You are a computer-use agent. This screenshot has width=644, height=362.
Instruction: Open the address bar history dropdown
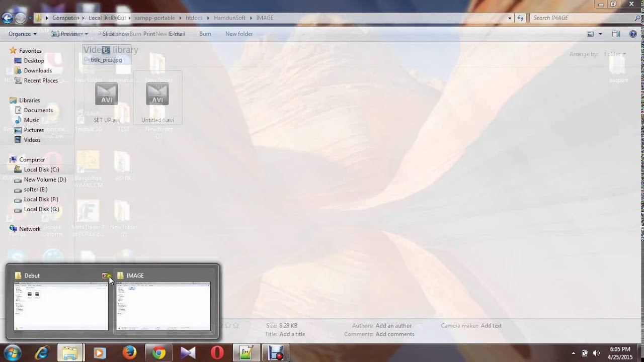tap(510, 18)
